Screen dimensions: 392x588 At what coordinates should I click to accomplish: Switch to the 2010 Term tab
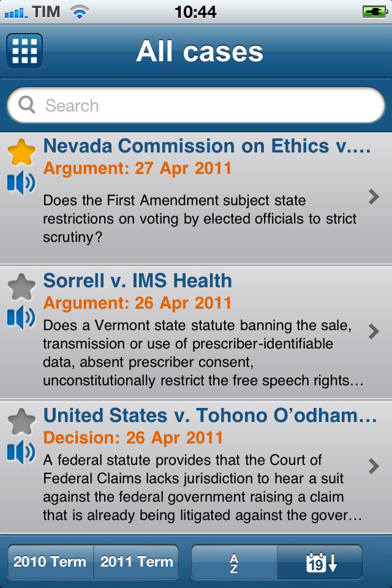(50, 562)
